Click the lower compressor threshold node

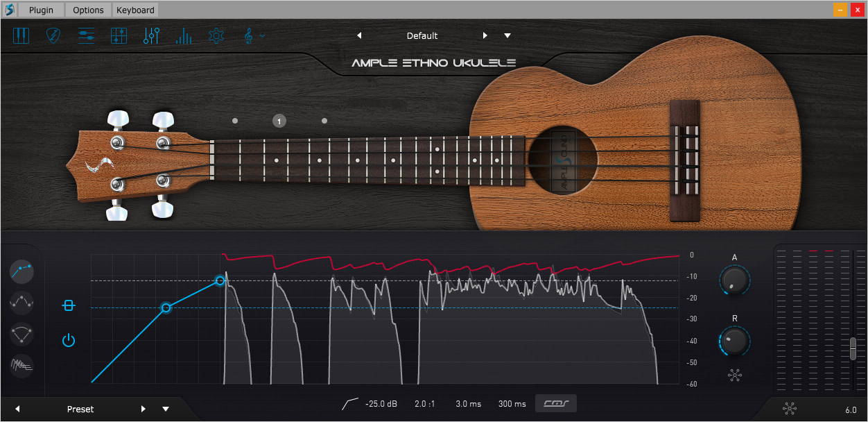pyautogui.click(x=166, y=307)
